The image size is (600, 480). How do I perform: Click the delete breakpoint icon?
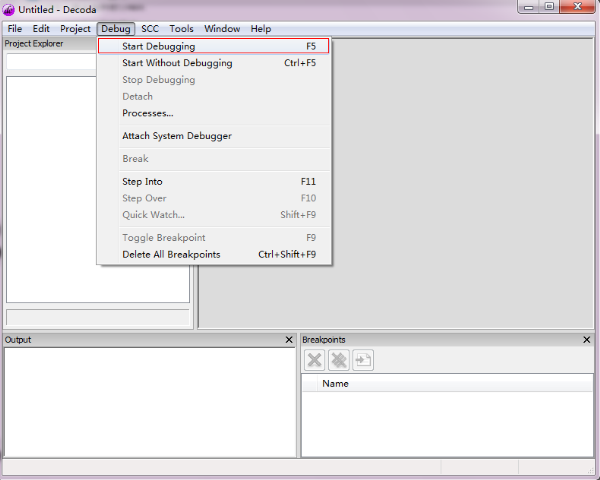314,361
